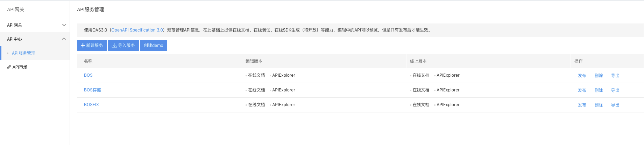Image resolution: width=644 pixels, height=145 pixels.
Task: Click the download icon on 导入服务
Action: click(x=114, y=46)
